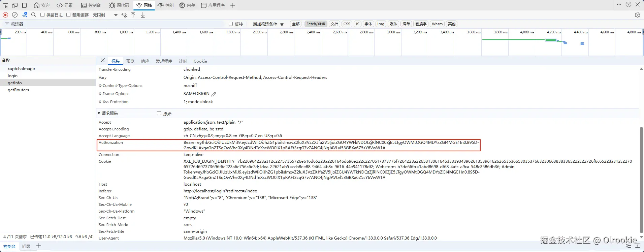This screenshot has height=252, width=644.
Task: Open the throttling no-limit dropdown
Action: coord(105,15)
